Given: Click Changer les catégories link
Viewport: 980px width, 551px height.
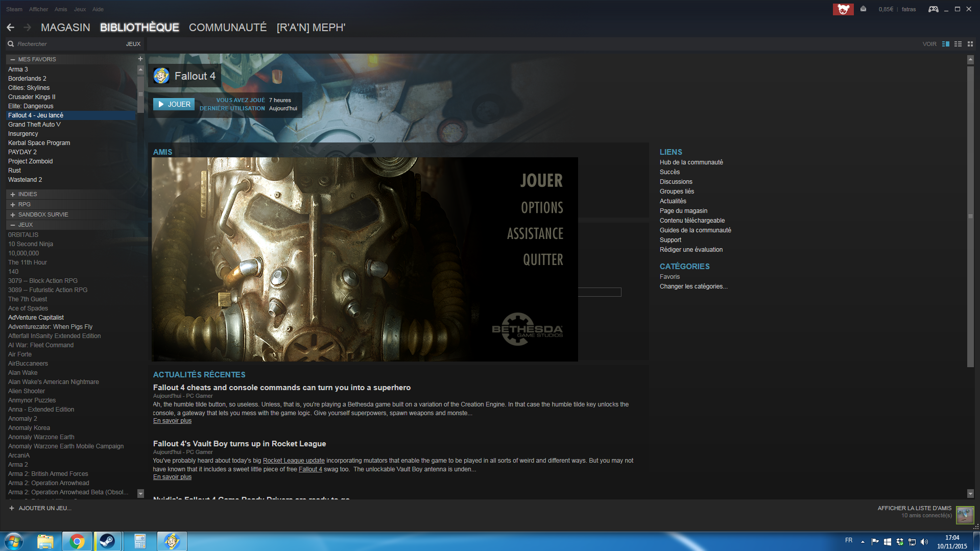Looking at the screenshot, I should pos(694,286).
